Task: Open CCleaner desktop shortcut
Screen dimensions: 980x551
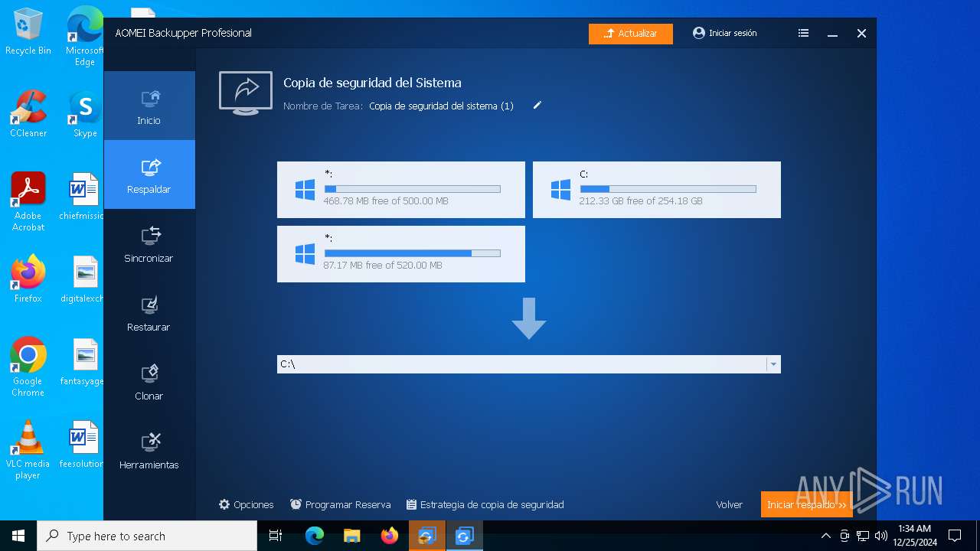Action: [28, 113]
